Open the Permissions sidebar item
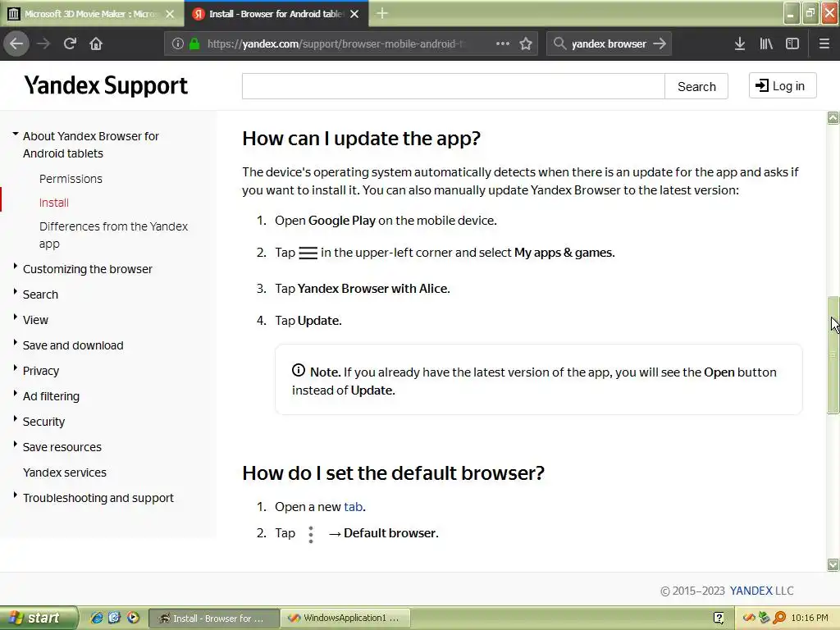This screenshot has height=630, width=840. coord(71,179)
